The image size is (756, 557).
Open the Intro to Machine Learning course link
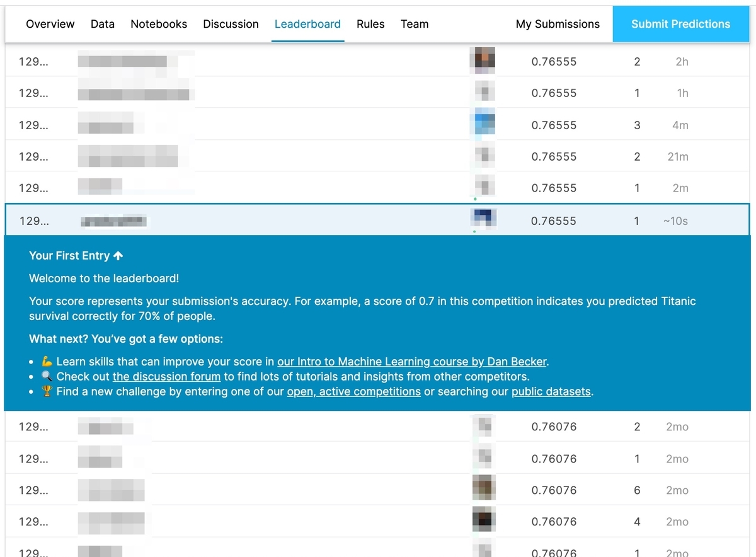coord(412,362)
